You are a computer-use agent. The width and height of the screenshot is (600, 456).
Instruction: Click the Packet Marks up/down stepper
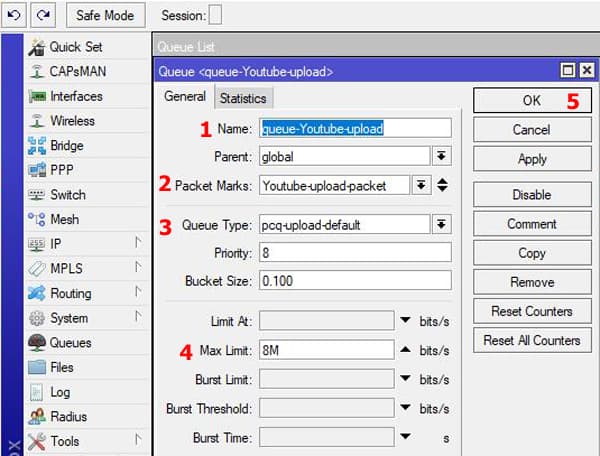click(442, 185)
